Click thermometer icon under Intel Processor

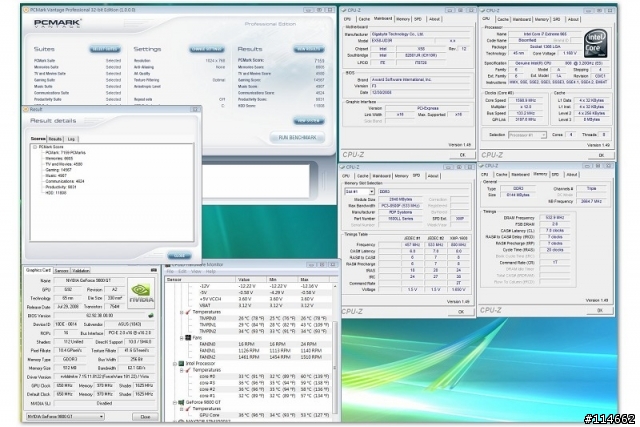(x=188, y=370)
